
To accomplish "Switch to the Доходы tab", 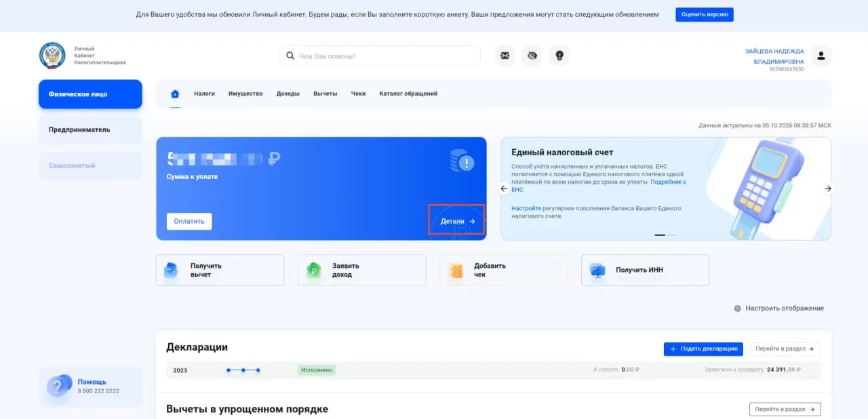I will click(x=288, y=94).
